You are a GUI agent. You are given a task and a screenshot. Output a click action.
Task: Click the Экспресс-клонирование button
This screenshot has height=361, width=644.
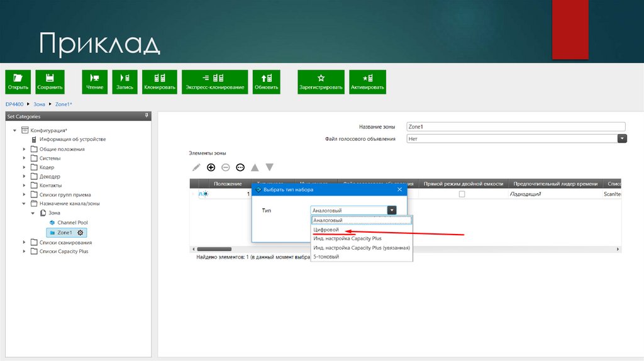pyautogui.click(x=215, y=82)
